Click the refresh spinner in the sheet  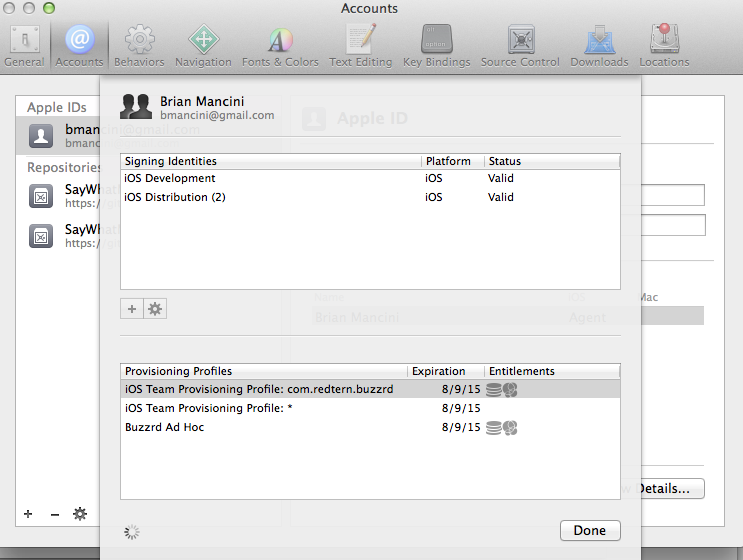click(132, 532)
